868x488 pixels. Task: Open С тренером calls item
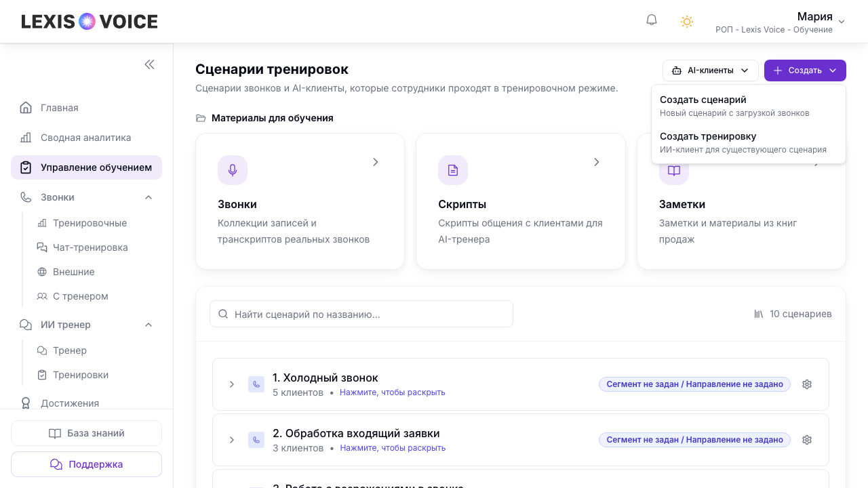80,296
